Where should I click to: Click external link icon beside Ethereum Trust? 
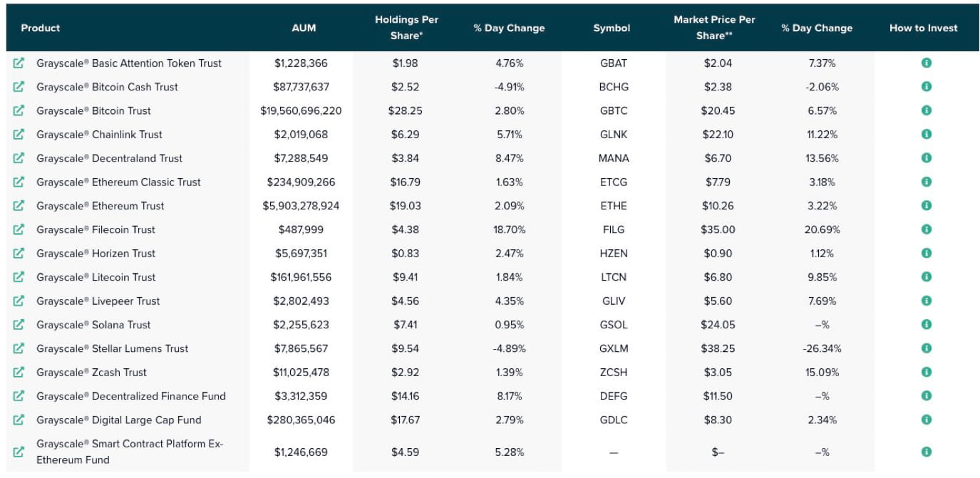(x=19, y=206)
